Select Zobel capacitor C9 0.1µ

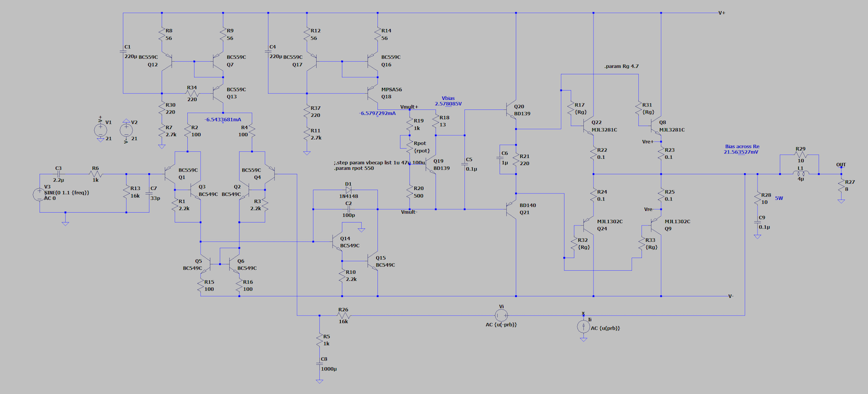pos(758,223)
